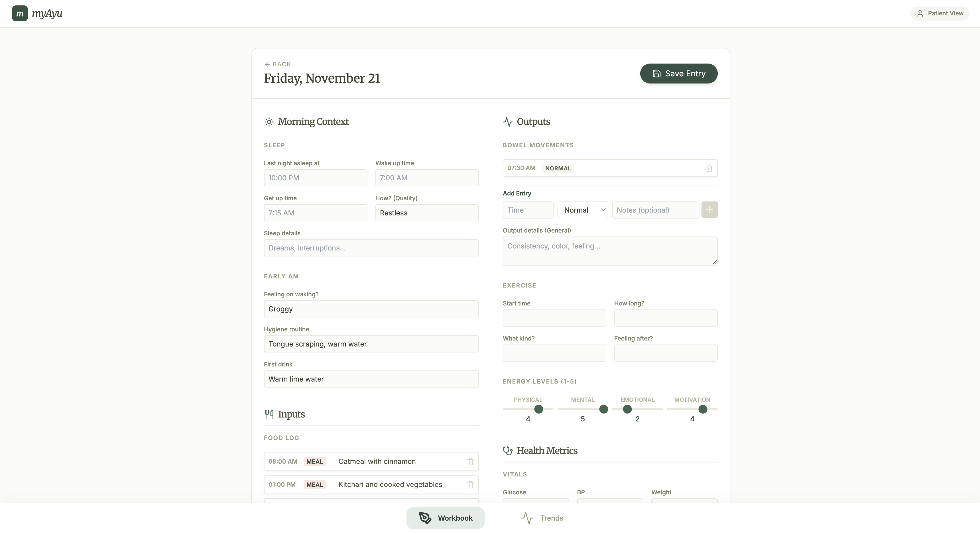Click the plus button to add bowel entry
980x534 pixels.
(x=709, y=210)
